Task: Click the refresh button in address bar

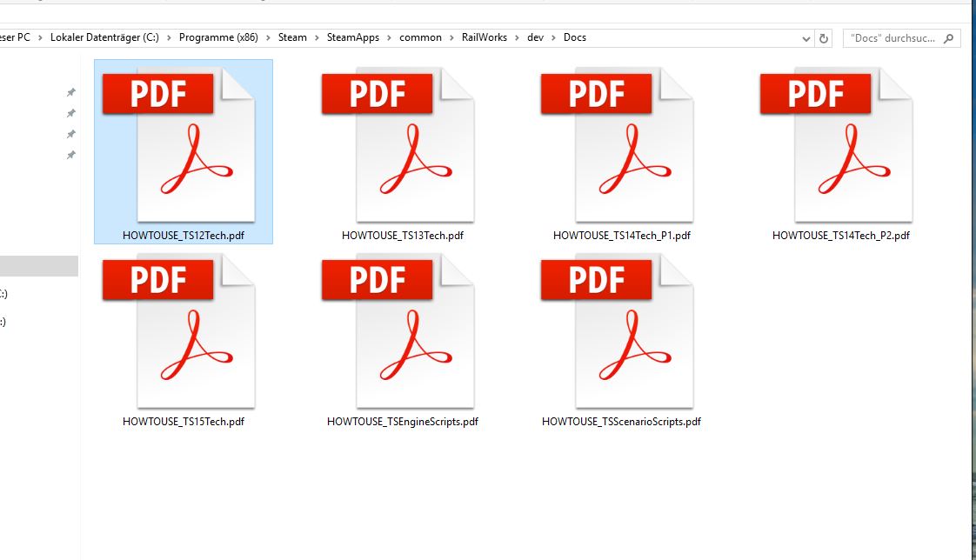Action: pyautogui.click(x=824, y=38)
